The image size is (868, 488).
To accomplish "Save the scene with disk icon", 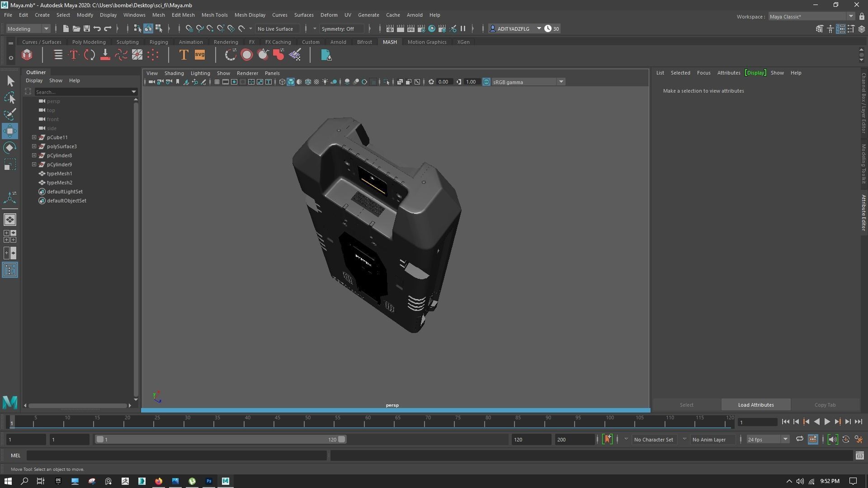I will [x=87, y=29].
